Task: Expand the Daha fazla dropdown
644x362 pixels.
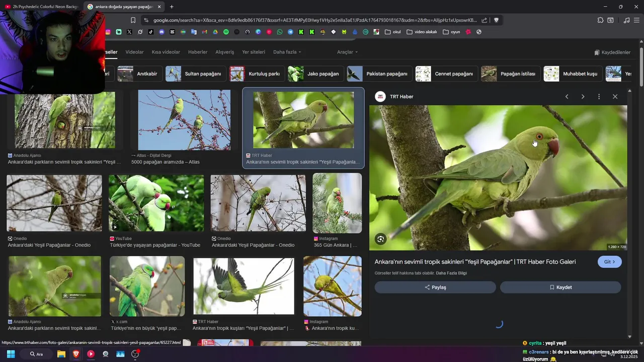Action: point(287,52)
